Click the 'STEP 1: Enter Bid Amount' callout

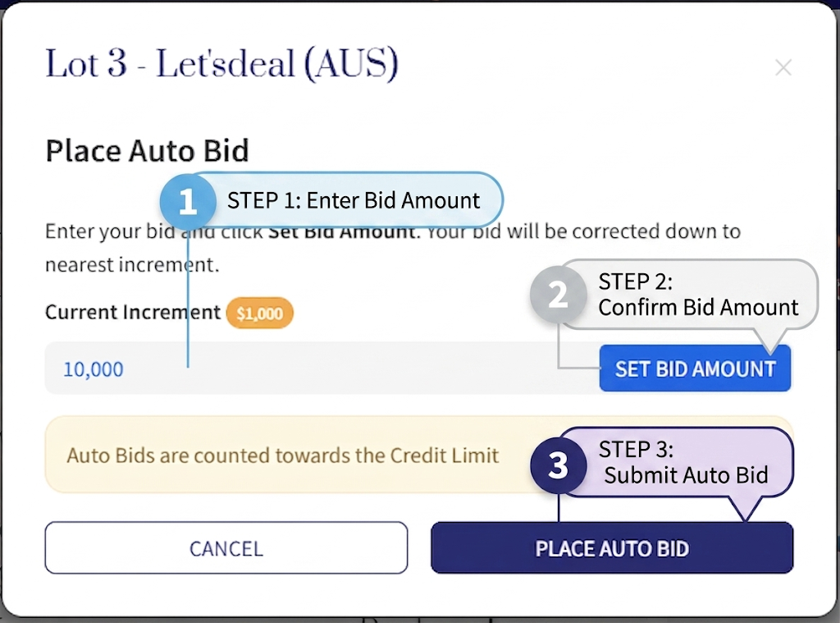tap(354, 200)
